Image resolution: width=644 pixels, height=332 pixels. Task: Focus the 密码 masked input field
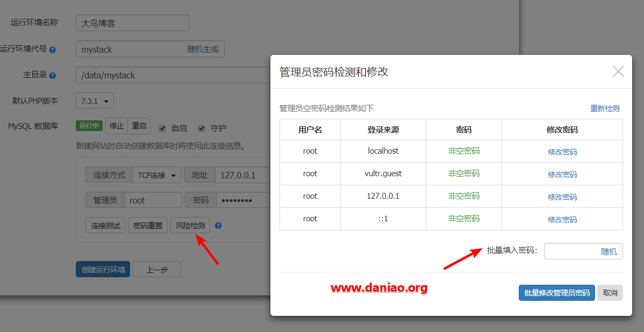point(243,200)
